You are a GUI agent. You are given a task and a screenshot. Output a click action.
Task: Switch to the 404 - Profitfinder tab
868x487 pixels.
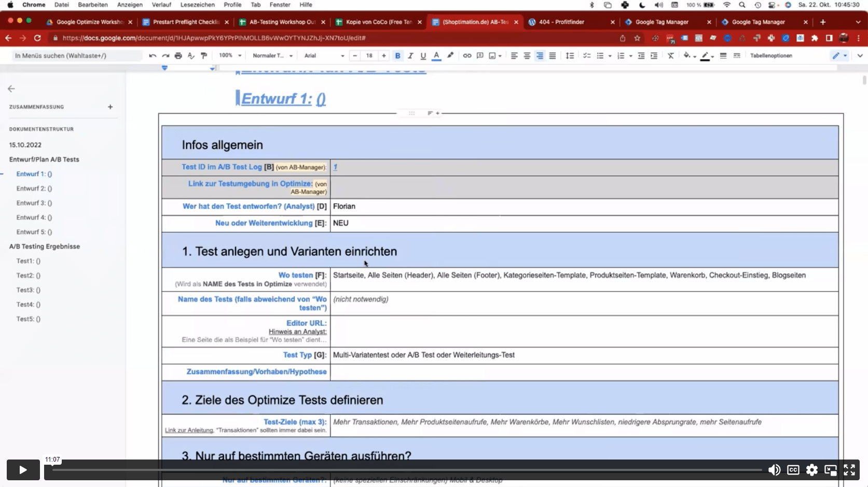click(x=561, y=22)
